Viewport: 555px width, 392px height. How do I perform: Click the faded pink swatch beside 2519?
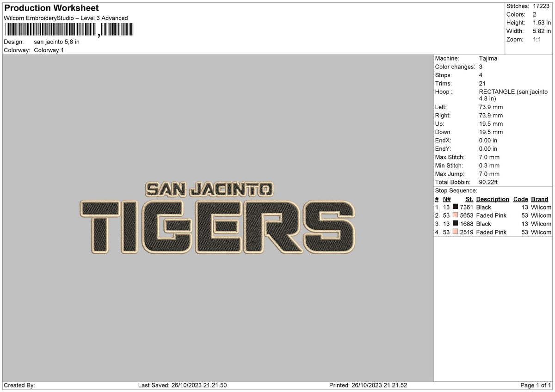point(455,232)
